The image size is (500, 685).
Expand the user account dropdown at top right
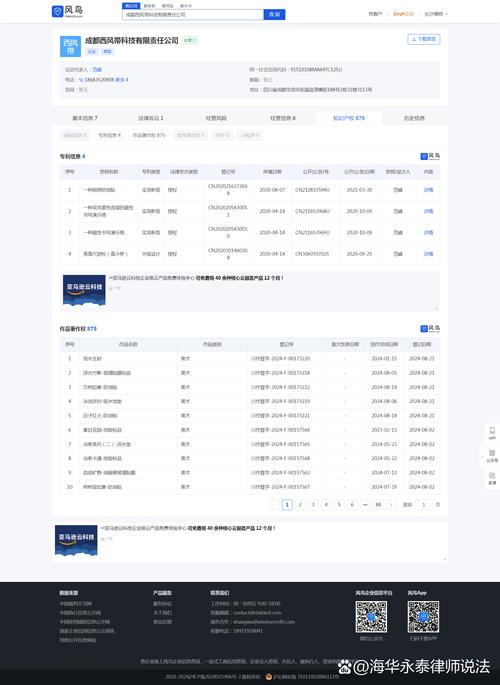[435, 14]
